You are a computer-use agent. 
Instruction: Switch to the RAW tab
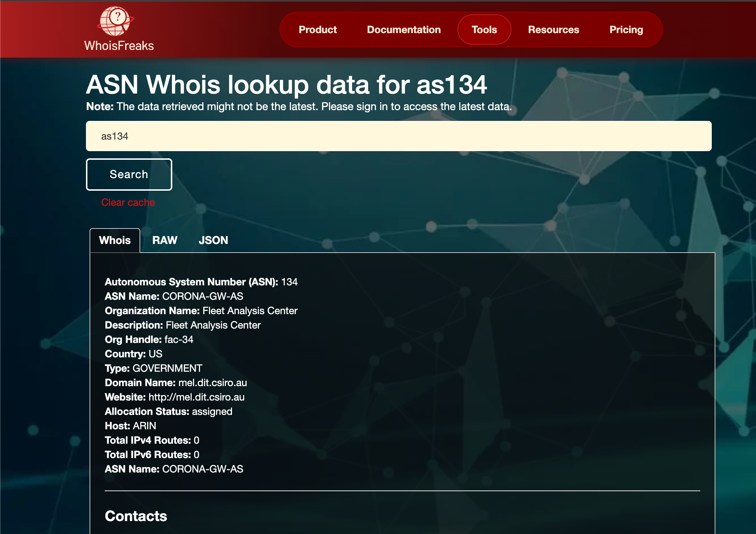[x=165, y=240]
